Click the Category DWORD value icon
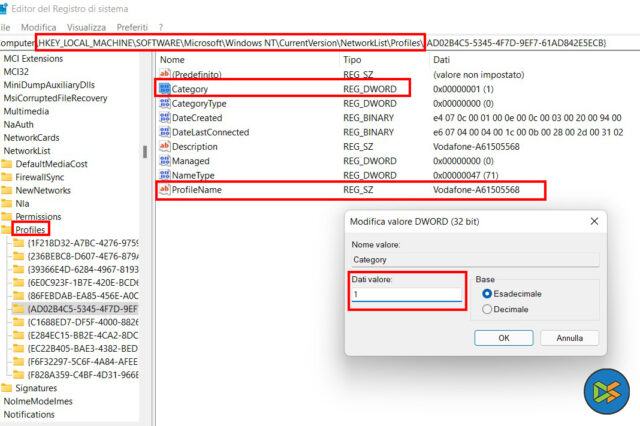Screen dimensions: 640x426 click(x=164, y=89)
